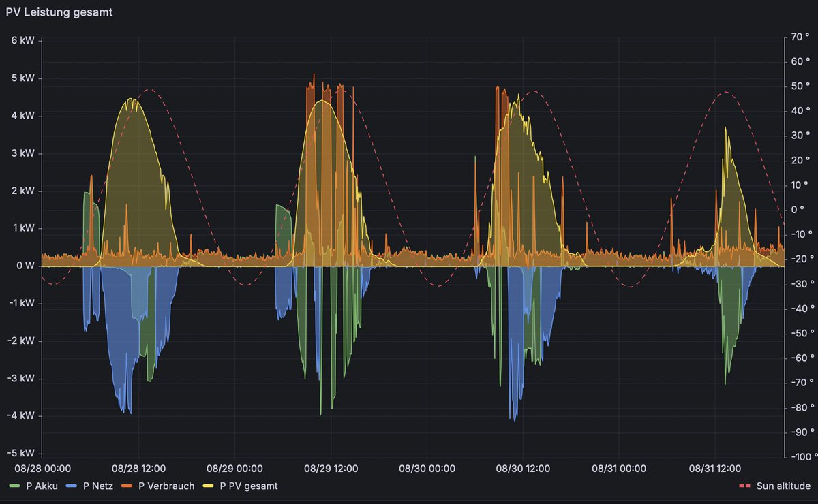Click the 08/28 00:00 time axis label

tap(43, 469)
